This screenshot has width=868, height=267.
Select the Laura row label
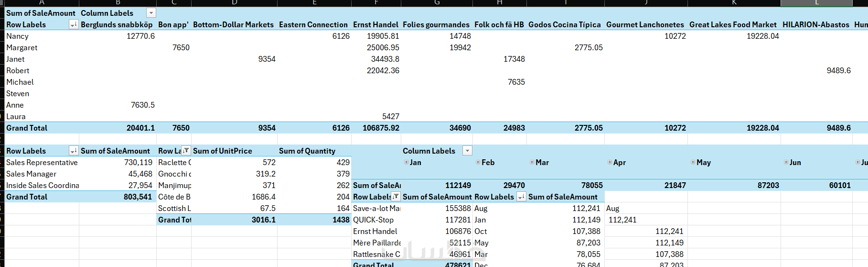[16, 116]
